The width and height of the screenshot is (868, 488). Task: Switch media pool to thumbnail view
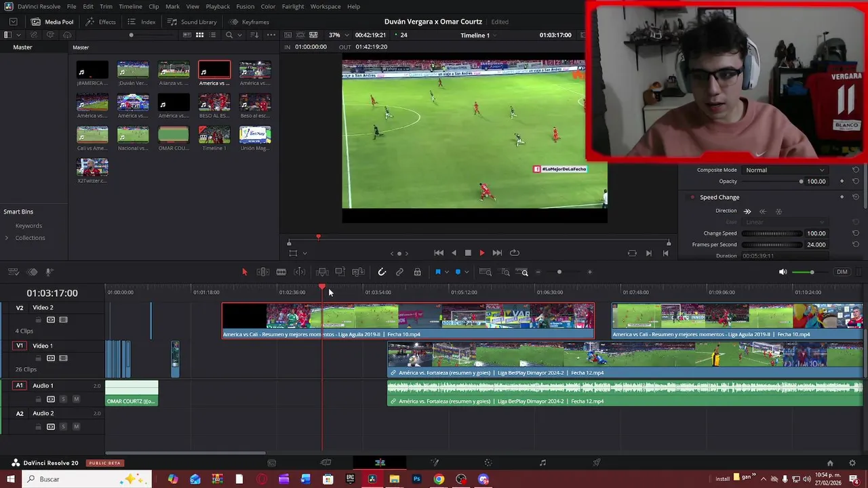click(199, 35)
